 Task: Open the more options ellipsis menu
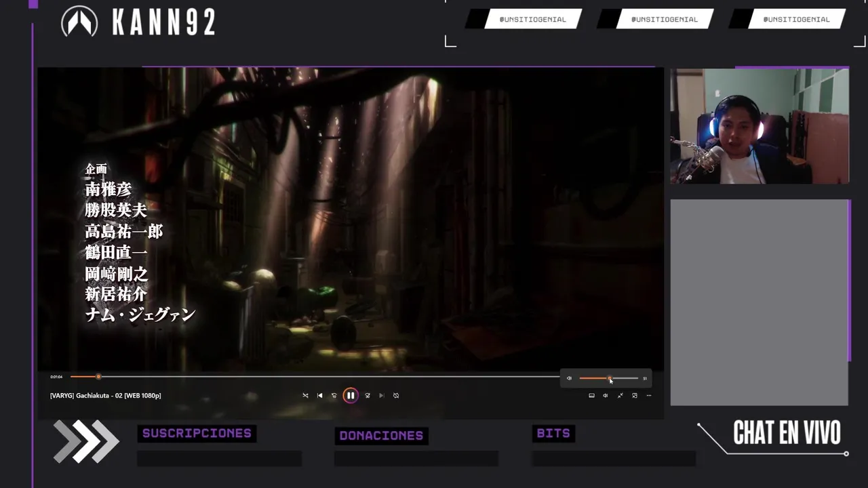point(649,396)
